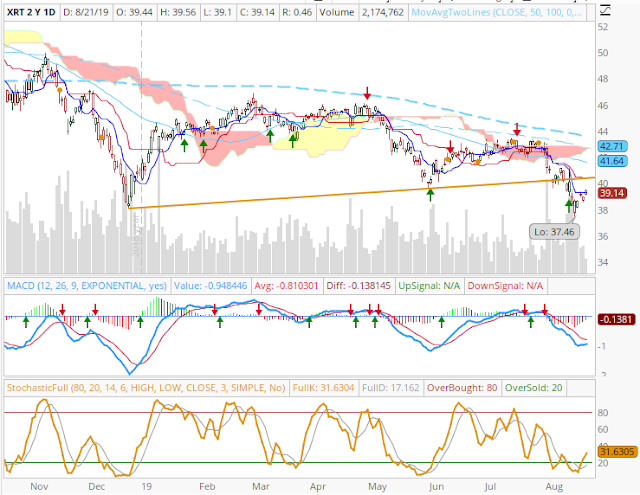
Task: Click the Feb label on time axis
Action: click(x=207, y=486)
